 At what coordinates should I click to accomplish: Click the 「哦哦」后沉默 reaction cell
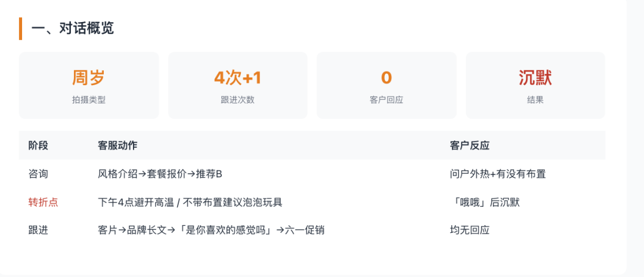pyautogui.click(x=485, y=203)
